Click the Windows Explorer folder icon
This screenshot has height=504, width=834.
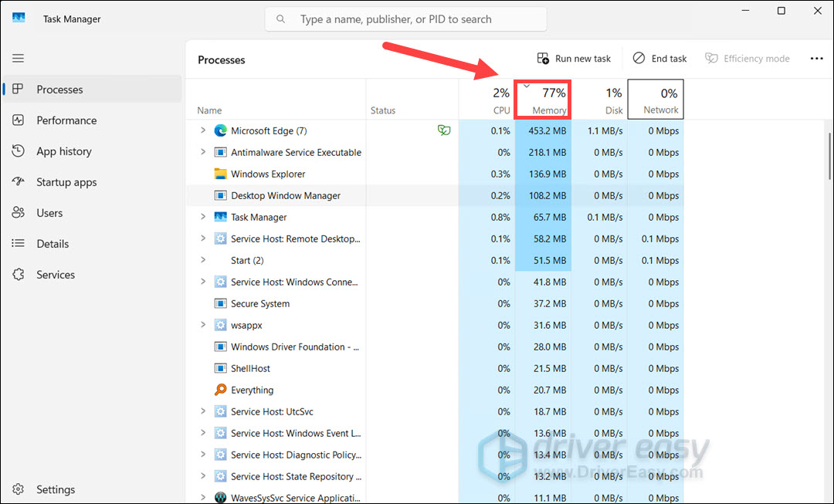(x=220, y=174)
